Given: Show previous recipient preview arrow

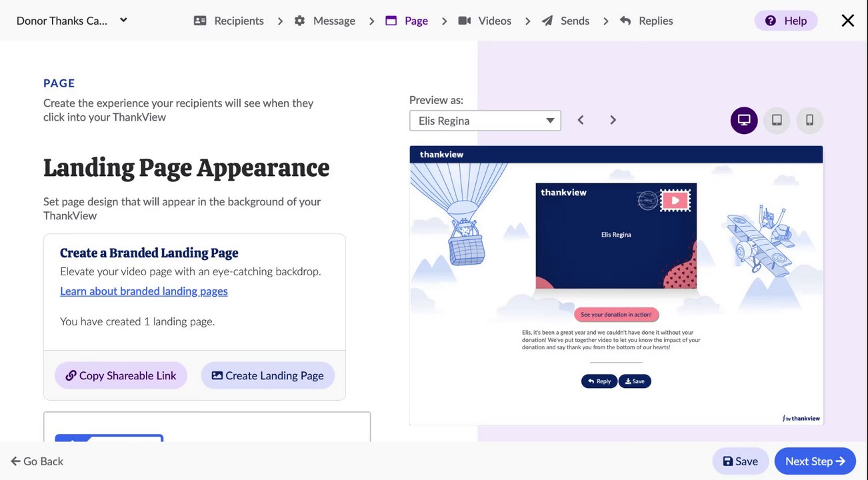Looking at the screenshot, I should point(581,120).
